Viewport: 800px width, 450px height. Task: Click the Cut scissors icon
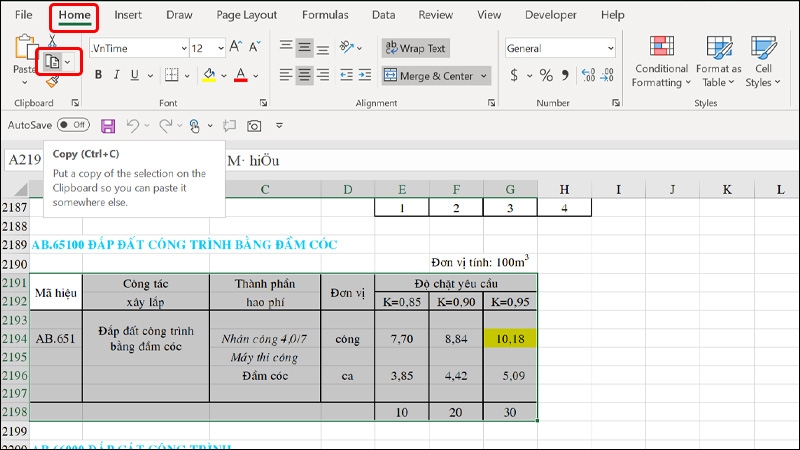[x=53, y=40]
